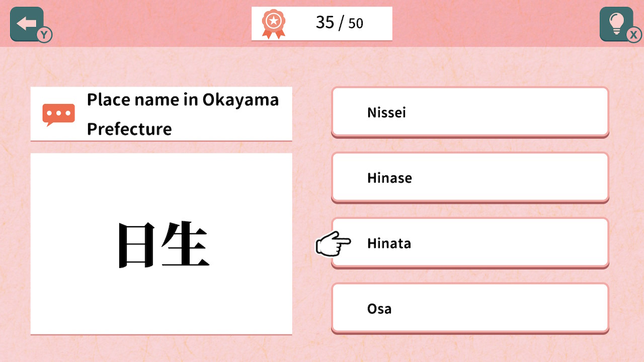Click the score counter panel at top
The width and height of the screenshot is (644, 362).
322,22
